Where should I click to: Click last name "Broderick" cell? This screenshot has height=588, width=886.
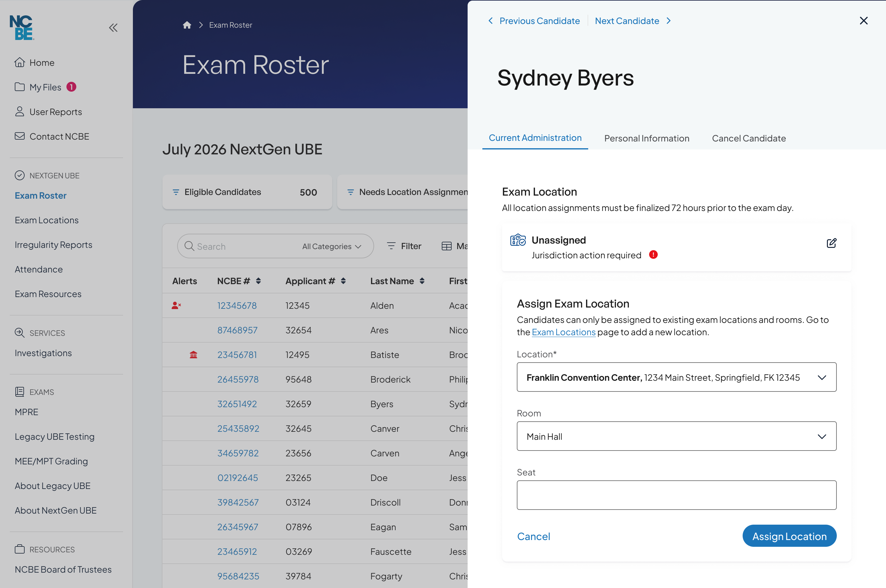click(x=390, y=379)
